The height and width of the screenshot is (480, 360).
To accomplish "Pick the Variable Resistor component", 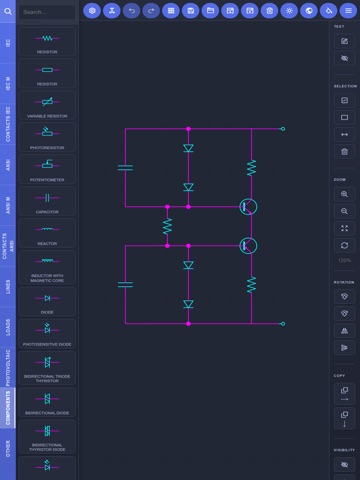I will click(47, 105).
